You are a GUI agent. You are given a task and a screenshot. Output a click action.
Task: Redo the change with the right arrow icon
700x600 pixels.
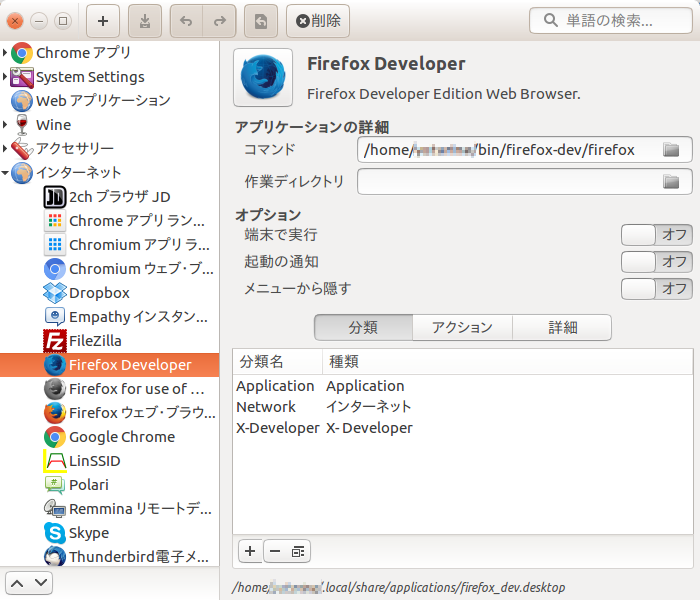pos(219,21)
